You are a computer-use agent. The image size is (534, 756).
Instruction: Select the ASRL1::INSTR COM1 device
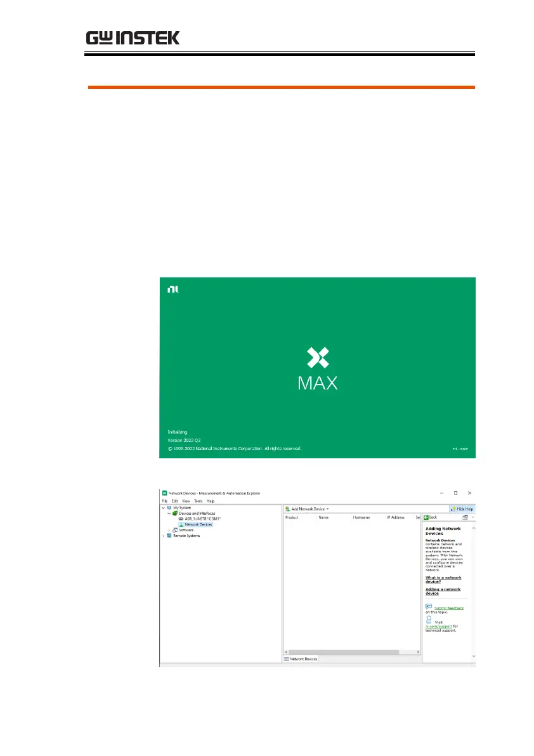pos(199,519)
